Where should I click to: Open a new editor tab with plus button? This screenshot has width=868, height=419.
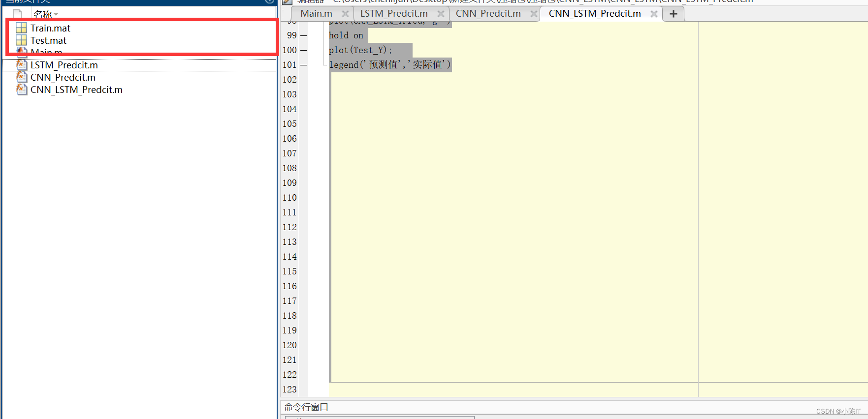click(x=674, y=14)
